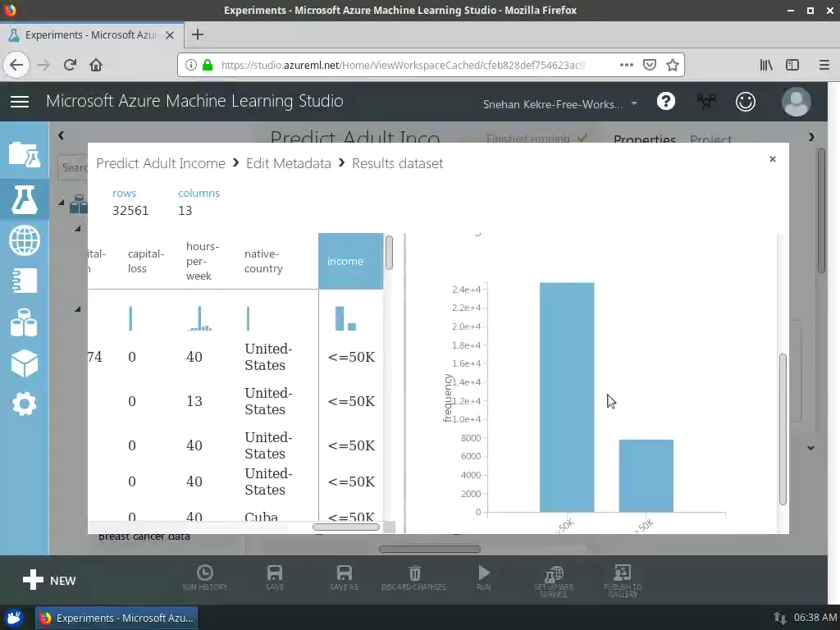Click the Save toolbar button

point(274,577)
